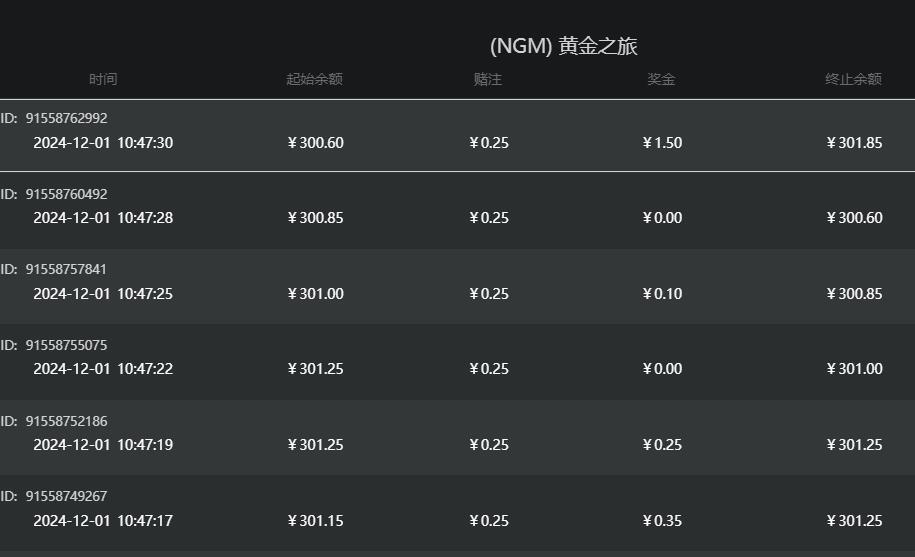Select the record ID 91558760492
The width and height of the screenshot is (915, 557).
66,194
